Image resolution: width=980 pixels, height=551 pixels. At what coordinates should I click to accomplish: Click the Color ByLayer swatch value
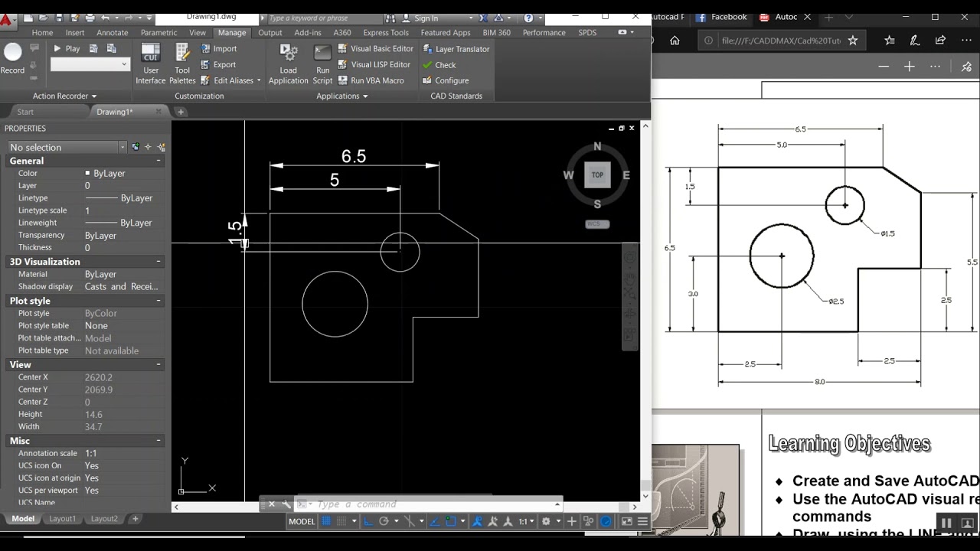click(105, 174)
